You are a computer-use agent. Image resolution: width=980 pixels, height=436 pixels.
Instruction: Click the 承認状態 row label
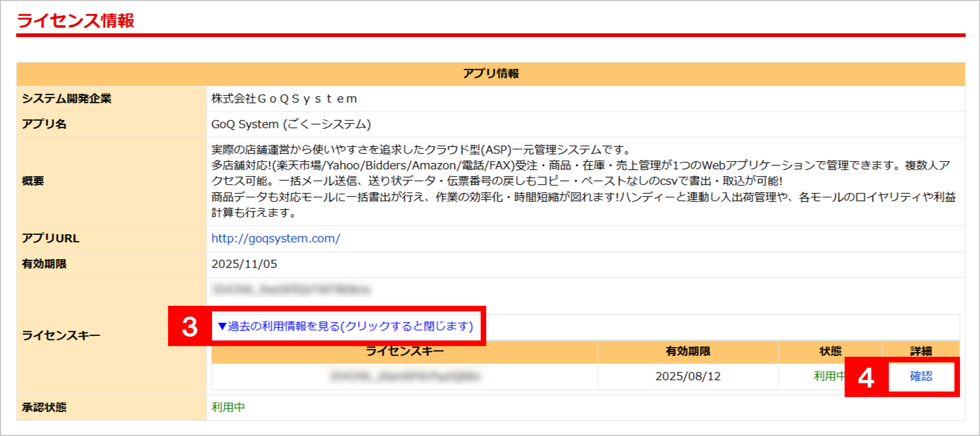tap(44, 407)
